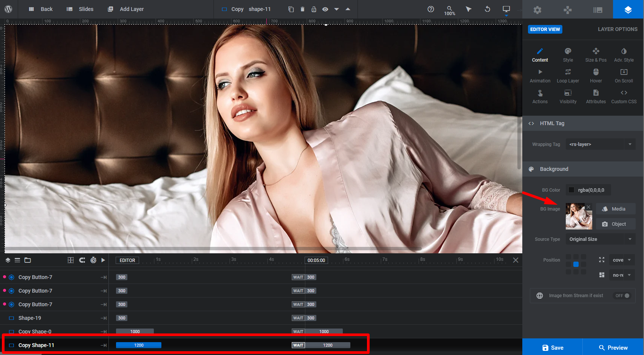Click the BG Image thumbnail preview
Screen dimensions: 644x355
point(579,216)
